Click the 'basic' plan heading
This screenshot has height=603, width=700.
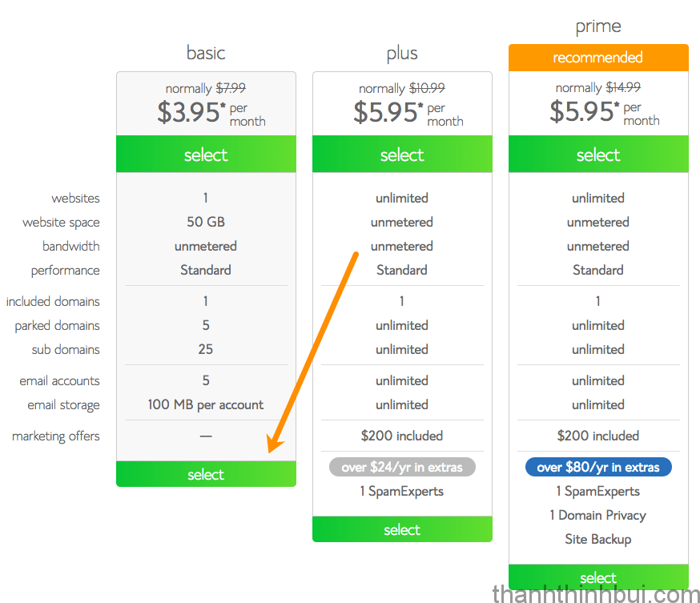(206, 53)
